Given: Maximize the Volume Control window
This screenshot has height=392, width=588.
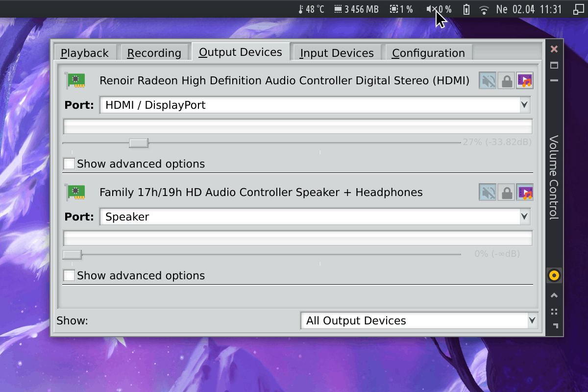Looking at the screenshot, I should [554, 65].
